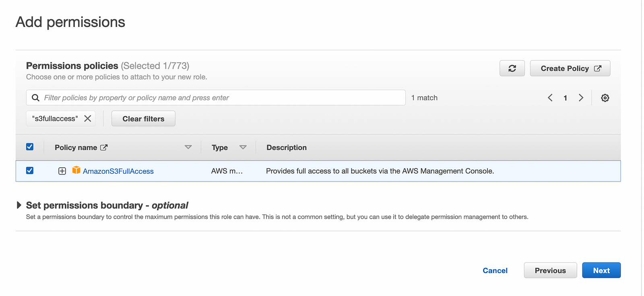Focus the filter policies search field
The width and height of the screenshot is (644, 296).
pos(221,98)
